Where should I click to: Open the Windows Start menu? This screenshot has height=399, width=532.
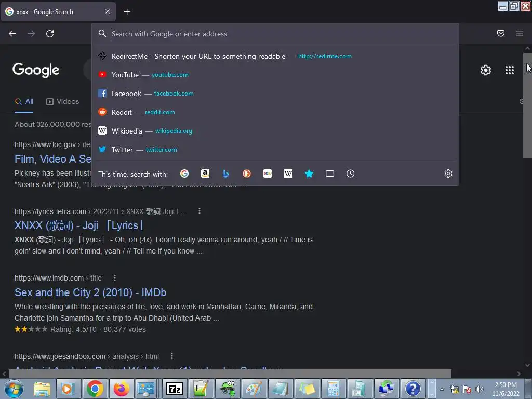coord(14,389)
